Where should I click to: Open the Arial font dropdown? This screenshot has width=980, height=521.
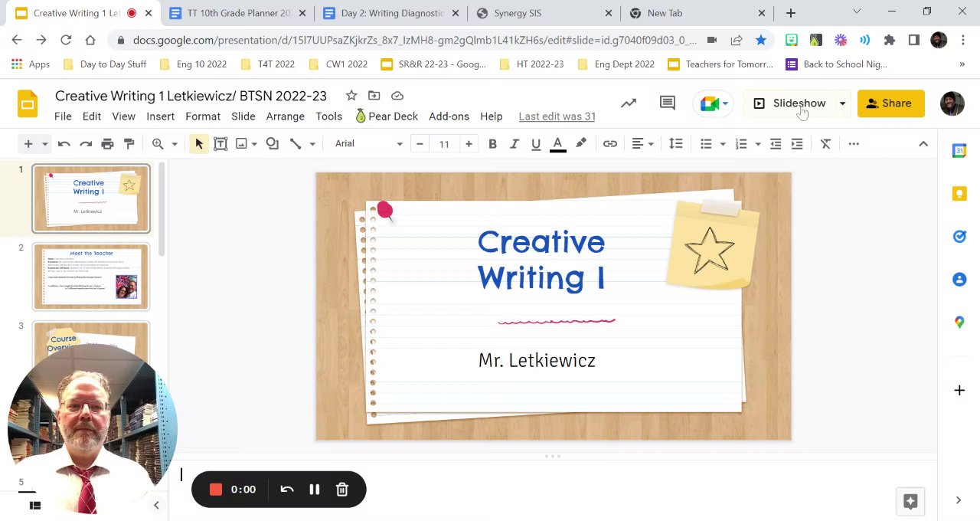[x=368, y=144]
